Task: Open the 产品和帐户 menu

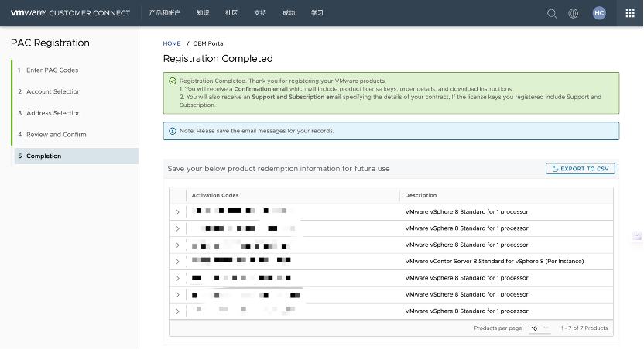Action: [165, 13]
